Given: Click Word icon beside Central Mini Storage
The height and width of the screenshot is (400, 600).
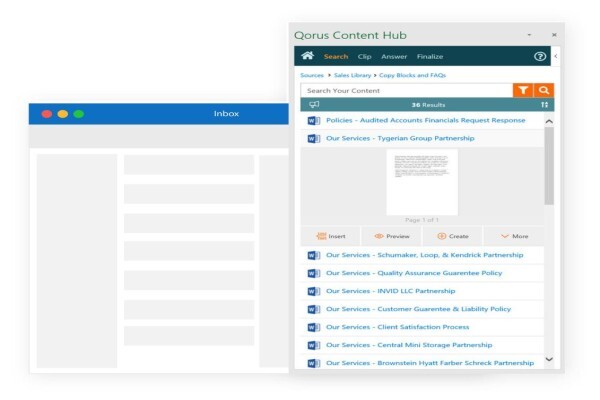Looking at the screenshot, I should [314, 345].
